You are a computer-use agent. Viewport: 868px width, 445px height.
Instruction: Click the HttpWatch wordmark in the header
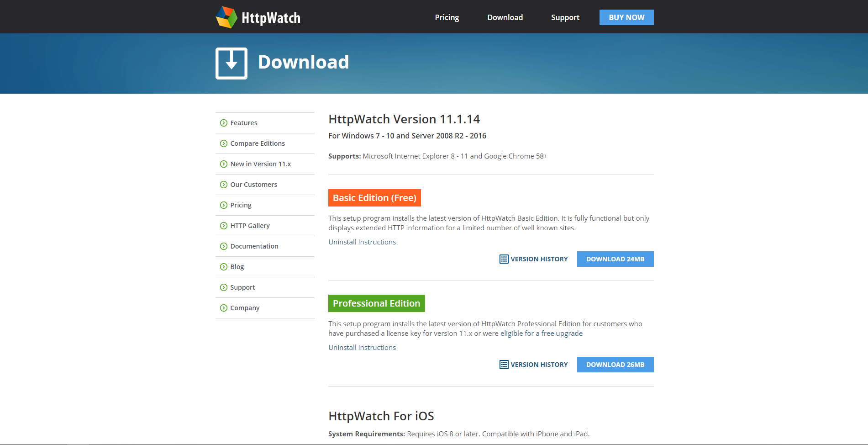(x=271, y=18)
